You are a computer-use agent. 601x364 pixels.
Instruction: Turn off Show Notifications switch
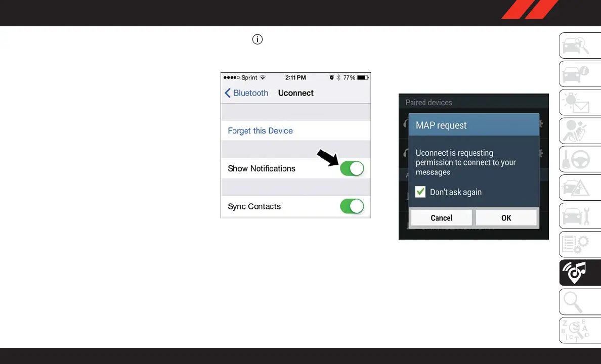(x=352, y=168)
